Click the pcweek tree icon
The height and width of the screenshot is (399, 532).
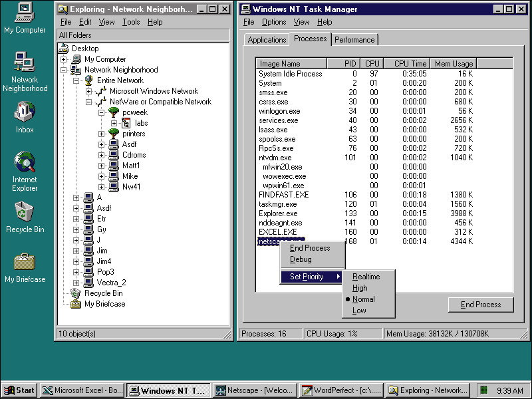(x=114, y=112)
